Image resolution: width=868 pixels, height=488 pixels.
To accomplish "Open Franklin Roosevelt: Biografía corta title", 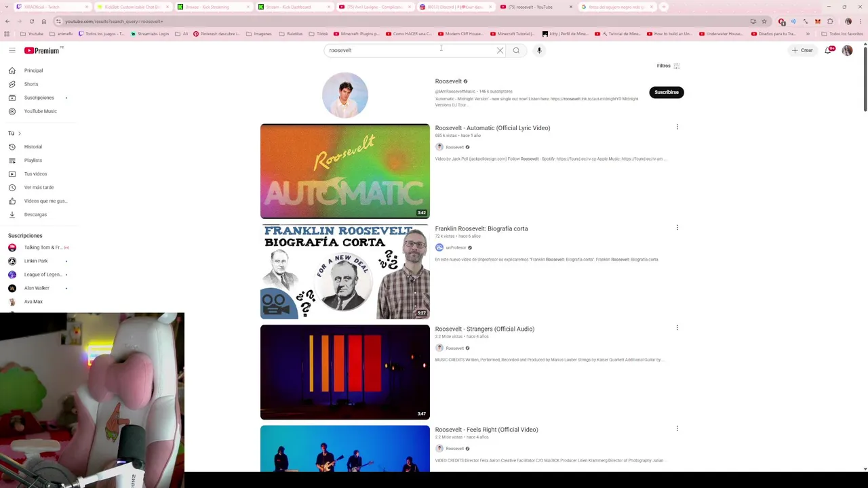I will click(x=481, y=229).
